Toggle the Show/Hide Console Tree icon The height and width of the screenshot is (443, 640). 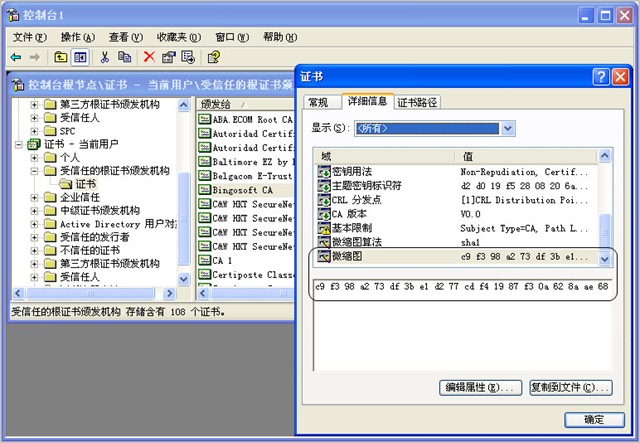point(80,57)
